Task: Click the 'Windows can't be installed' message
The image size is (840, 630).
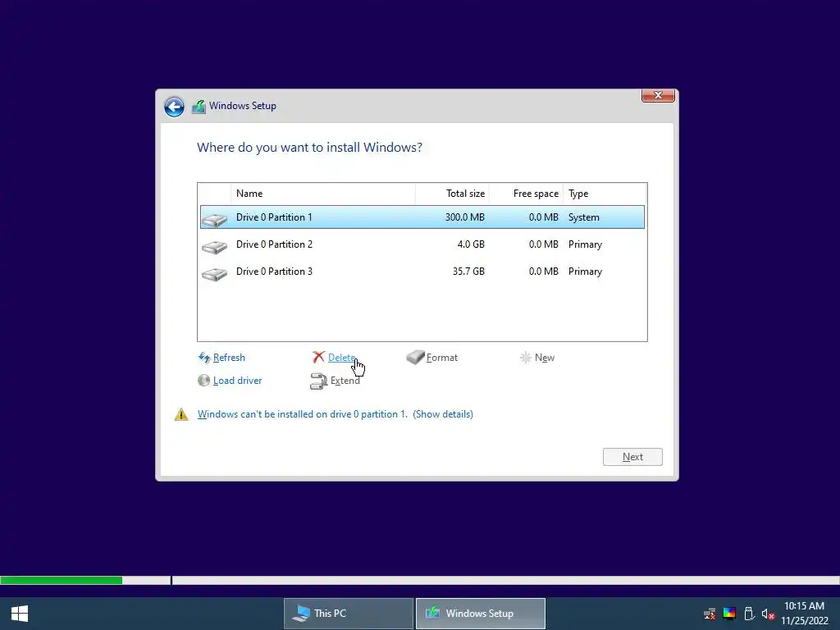Action: (303, 414)
